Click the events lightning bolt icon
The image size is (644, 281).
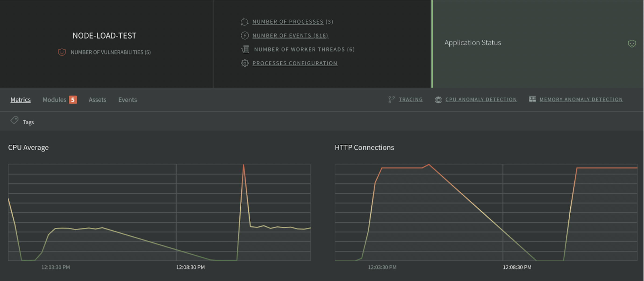244,35
